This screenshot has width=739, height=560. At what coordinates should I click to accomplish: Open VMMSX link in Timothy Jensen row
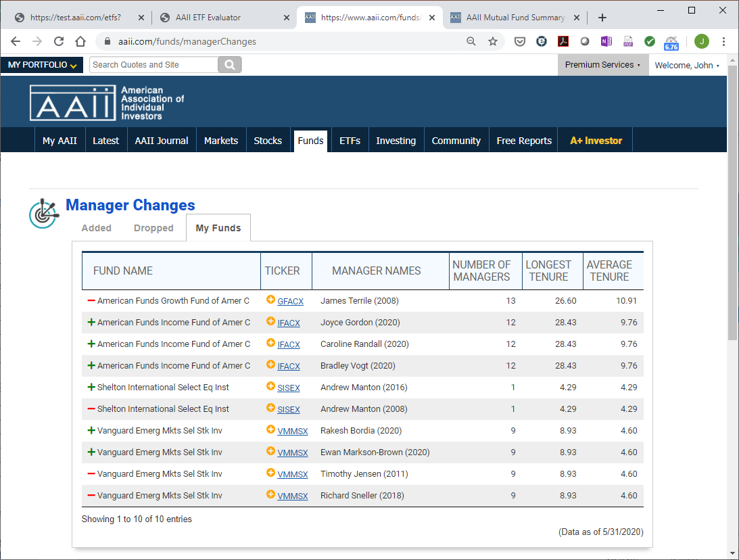pos(293,475)
